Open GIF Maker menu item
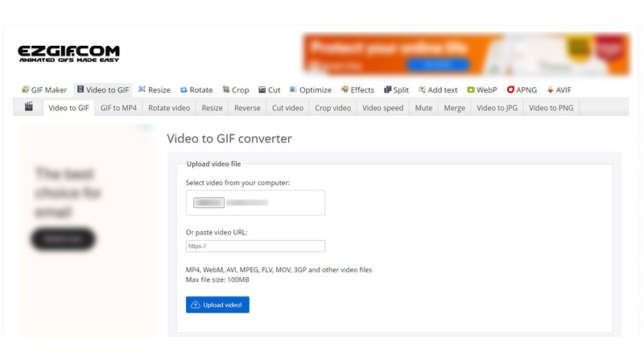 44,89
